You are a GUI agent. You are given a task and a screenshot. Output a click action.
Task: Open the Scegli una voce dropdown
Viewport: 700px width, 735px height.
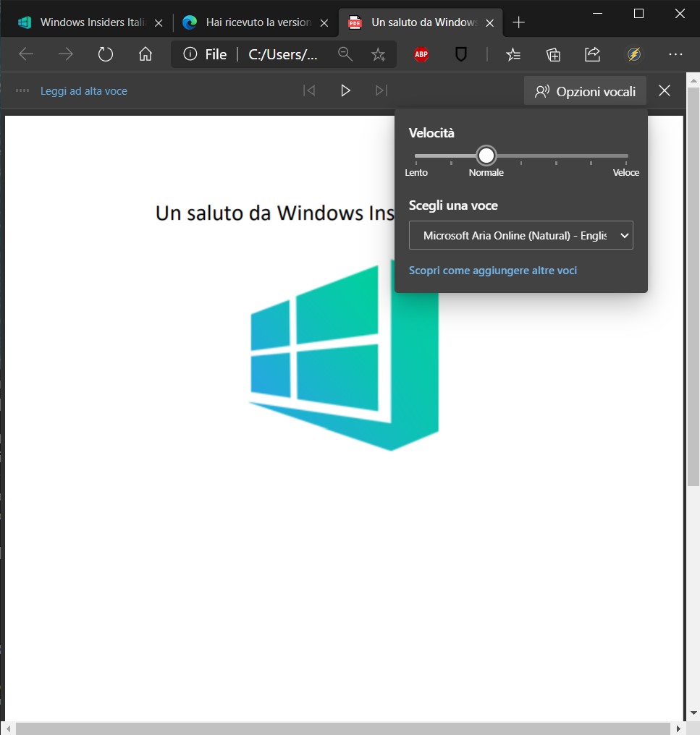(x=520, y=235)
